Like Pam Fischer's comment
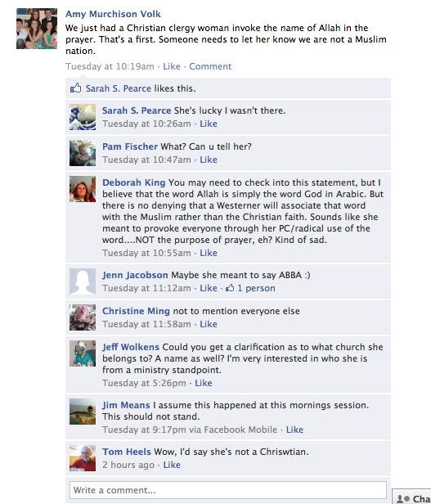Screen dimensions: 431x504 pos(209,160)
